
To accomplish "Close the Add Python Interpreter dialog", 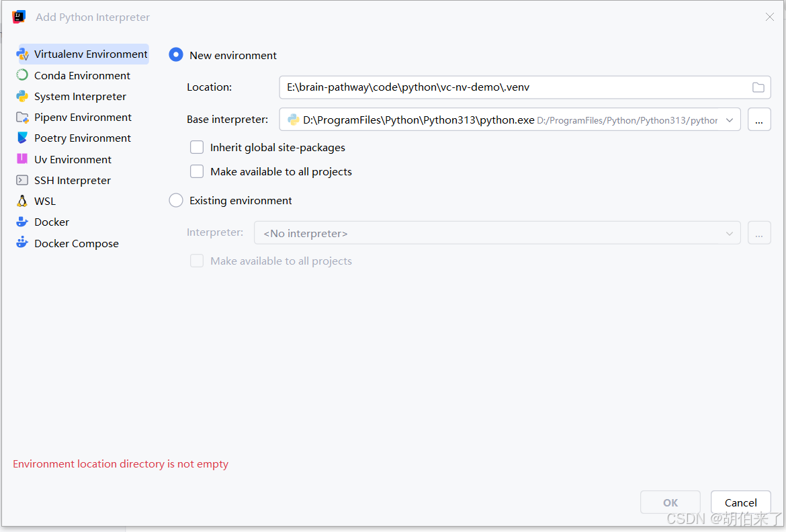I will click(769, 17).
